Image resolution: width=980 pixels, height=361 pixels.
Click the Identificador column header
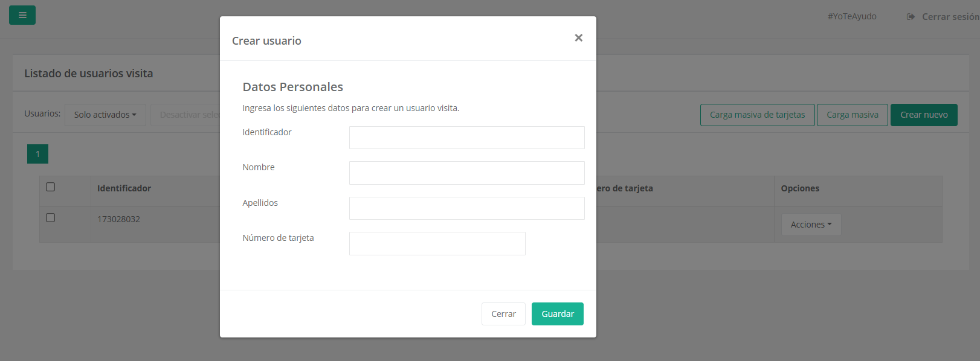click(124, 188)
